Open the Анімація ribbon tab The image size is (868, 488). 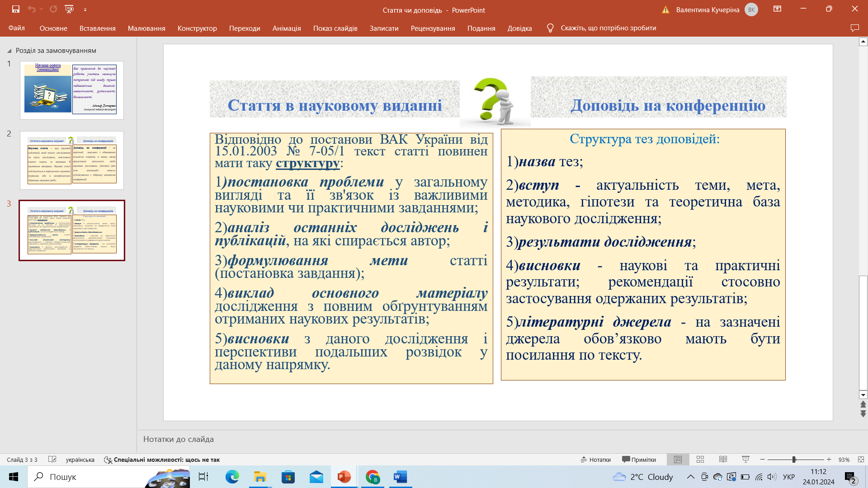[286, 28]
